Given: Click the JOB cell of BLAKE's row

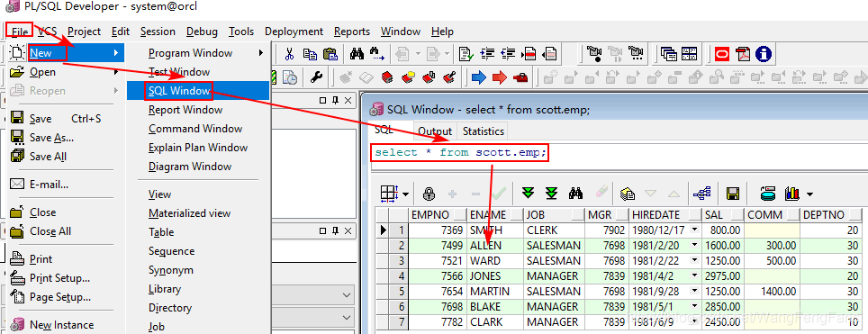Looking at the screenshot, I should click(554, 307).
